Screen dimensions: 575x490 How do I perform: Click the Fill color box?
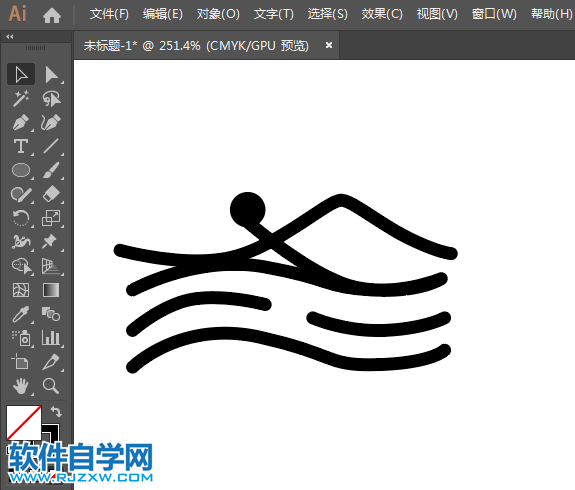24,423
